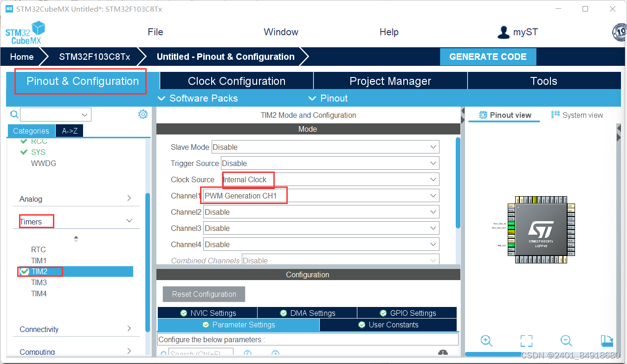This screenshot has width=627, height=364.
Task: Select RTC in the timers list
Action: pos(38,249)
